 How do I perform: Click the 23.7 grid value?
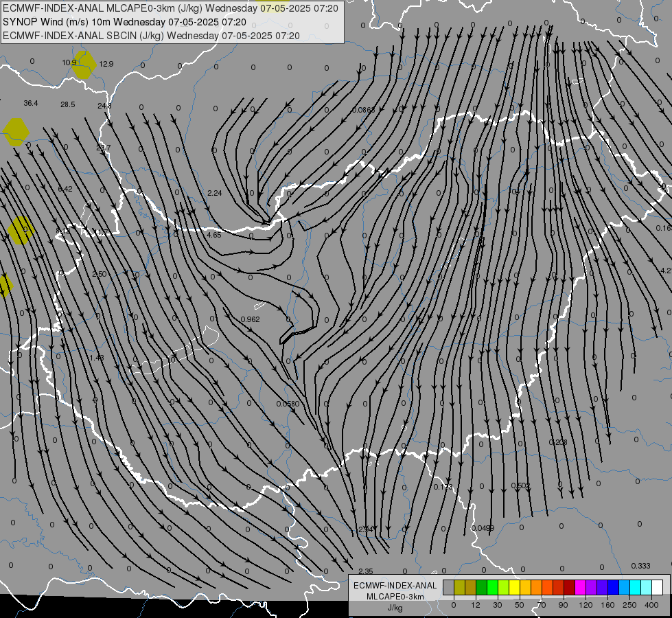(103, 148)
